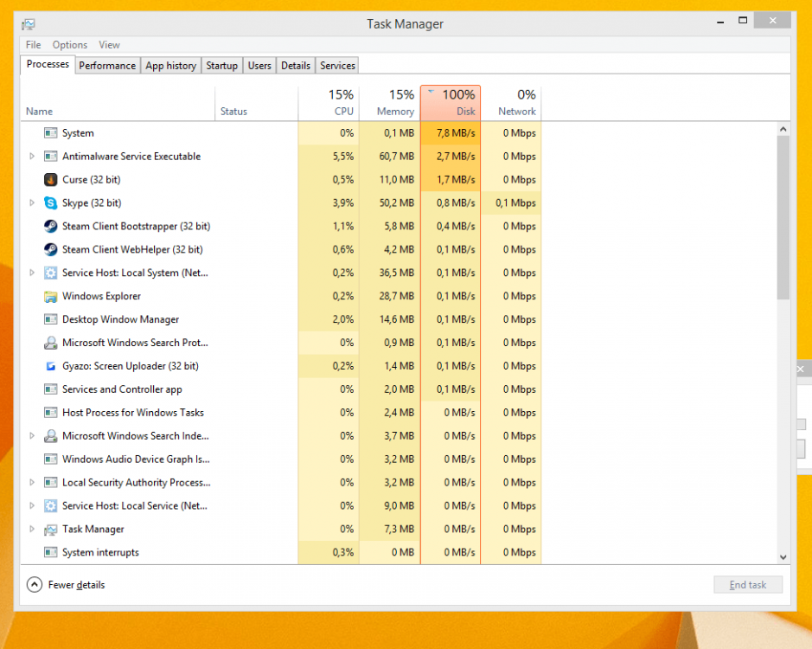Screen dimensions: 812x649
Task: Click the Microsoft Windows Search Prot... icon
Action: [50, 343]
